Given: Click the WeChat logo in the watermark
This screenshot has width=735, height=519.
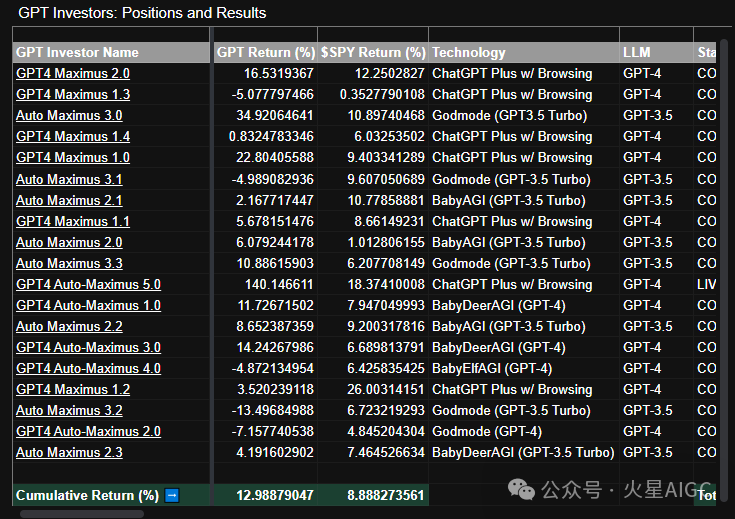Looking at the screenshot, I should [x=521, y=489].
